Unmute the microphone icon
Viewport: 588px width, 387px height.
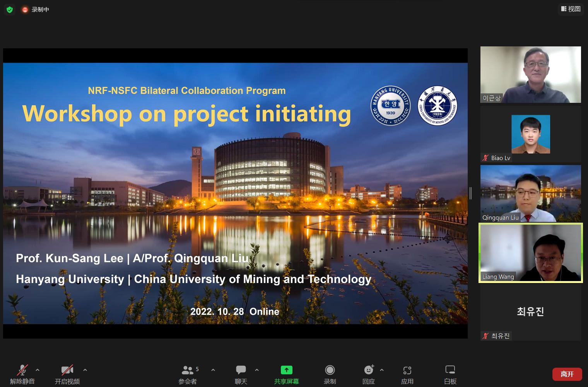pos(22,370)
